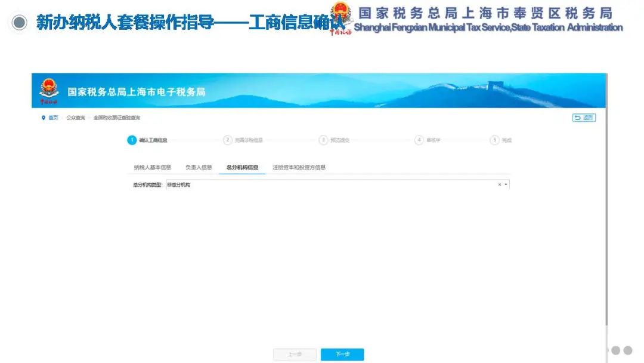This screenshot has height=363, width=644.
Task: Click the location pin icon beside 首页
Action: click(x=43, y=118)
